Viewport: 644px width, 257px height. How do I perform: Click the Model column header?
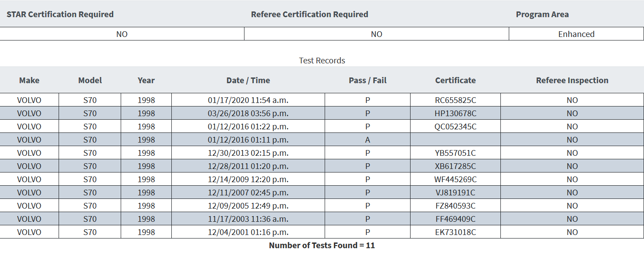(x=90, y=80)
